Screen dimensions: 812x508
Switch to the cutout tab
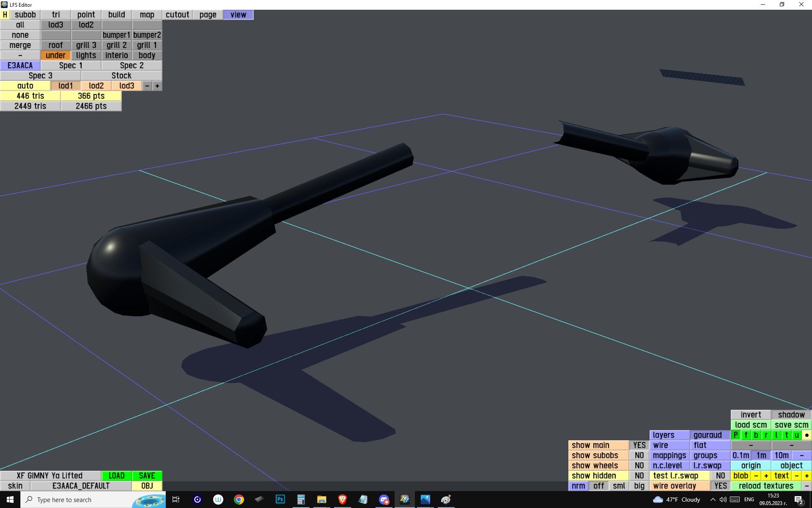[177, 14]
